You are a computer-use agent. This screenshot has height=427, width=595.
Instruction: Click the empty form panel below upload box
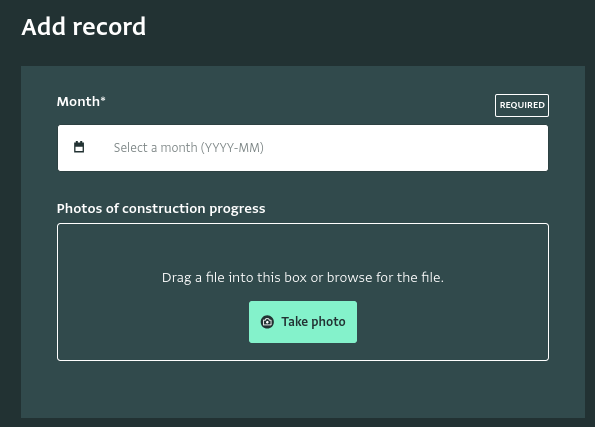pos(303,389)
